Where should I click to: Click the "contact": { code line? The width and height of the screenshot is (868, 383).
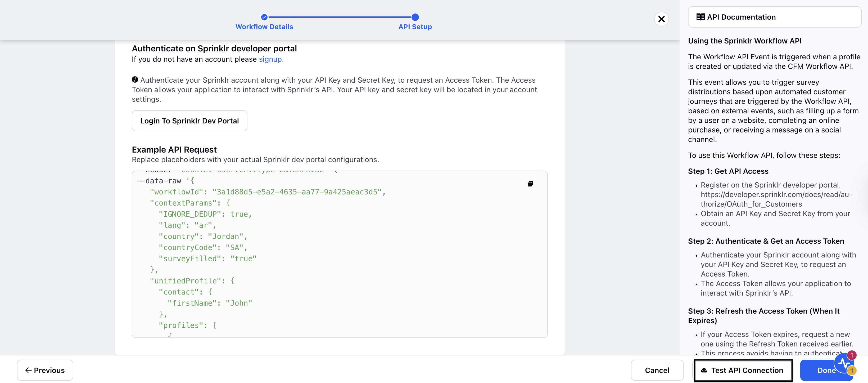click(x=185, y=292)
